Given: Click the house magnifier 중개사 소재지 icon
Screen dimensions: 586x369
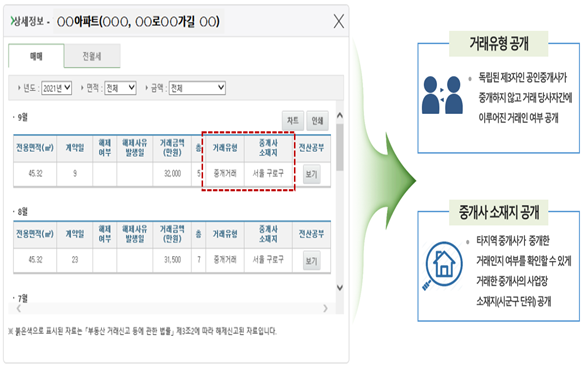Looking at the screenshot, I should pyautogui.click(x=442, y=266).
